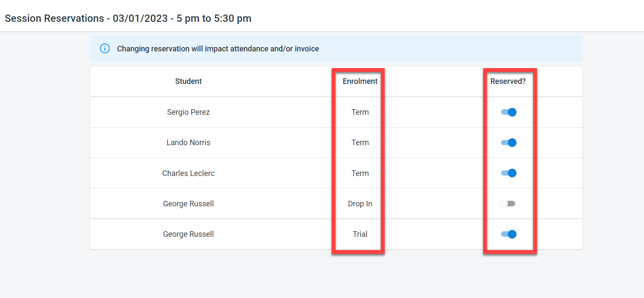Turn off Charles Leclerc's reserved toggle

tap(509, 173)
